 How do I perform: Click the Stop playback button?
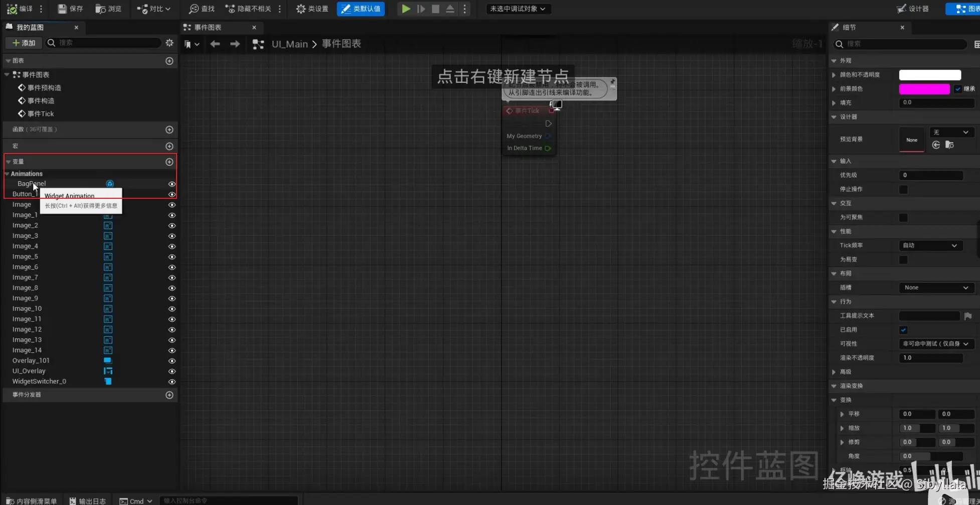(436, 9)
